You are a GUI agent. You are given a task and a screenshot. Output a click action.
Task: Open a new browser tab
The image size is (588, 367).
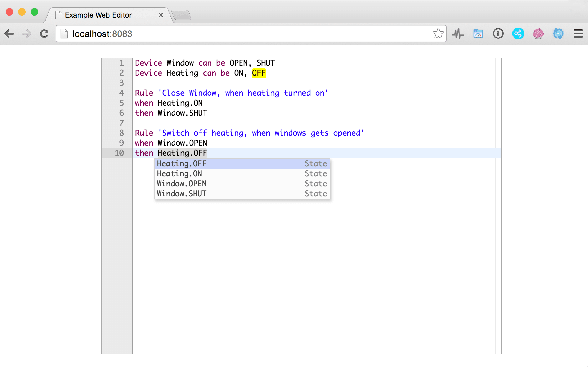tap(181, 15)
